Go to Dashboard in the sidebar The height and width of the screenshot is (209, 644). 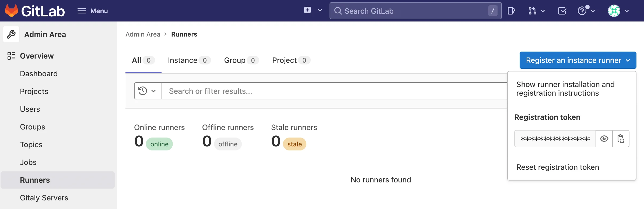click(39, 74)
